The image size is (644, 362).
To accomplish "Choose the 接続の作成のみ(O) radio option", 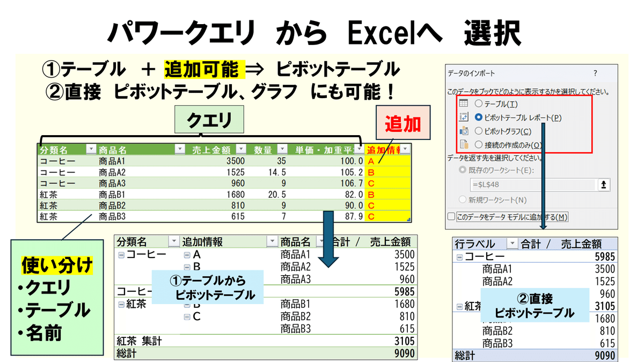I will pyautogui.click(x=479, y=144).
